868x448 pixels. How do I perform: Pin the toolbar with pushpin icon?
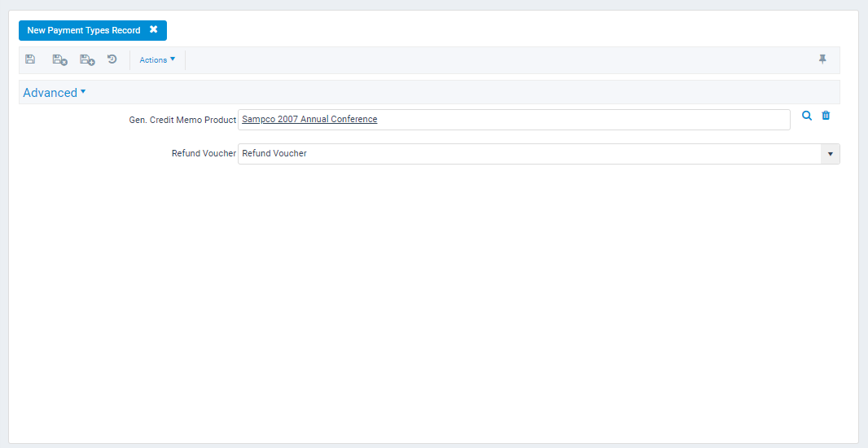[x=822, y=59]
